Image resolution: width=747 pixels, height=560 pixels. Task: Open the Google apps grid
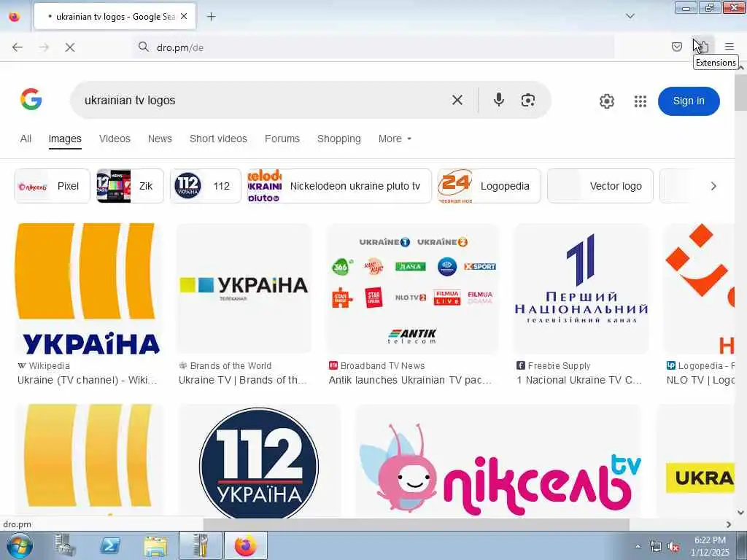tap(640, 101)
